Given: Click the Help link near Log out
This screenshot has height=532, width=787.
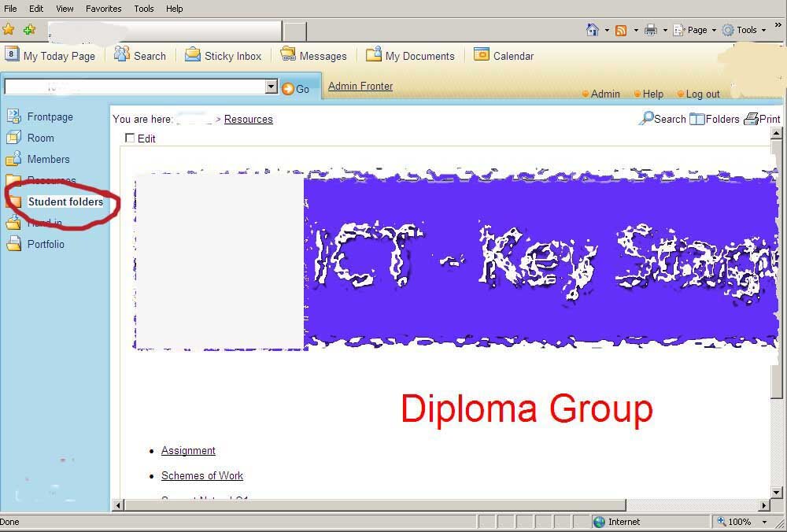Looking at the screenshot, I should (x=653, y=94).
